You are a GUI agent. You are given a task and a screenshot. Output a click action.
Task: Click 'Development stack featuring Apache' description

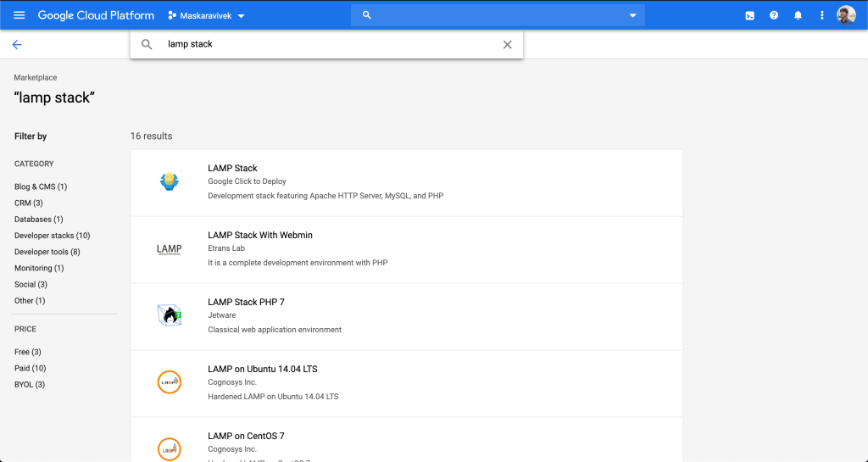pos(325,196)
